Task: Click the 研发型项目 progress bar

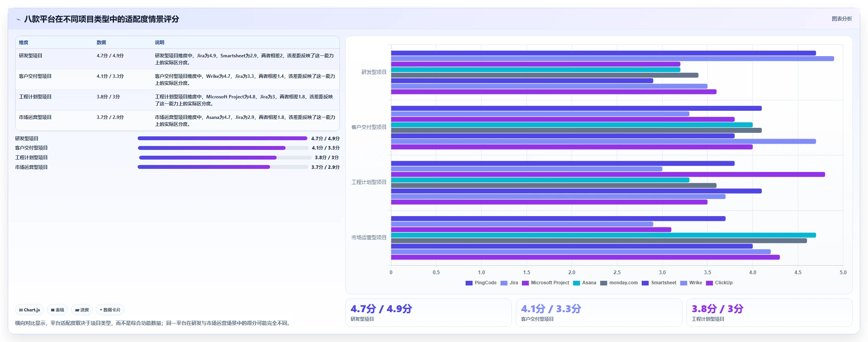Action: coord(222,138)
